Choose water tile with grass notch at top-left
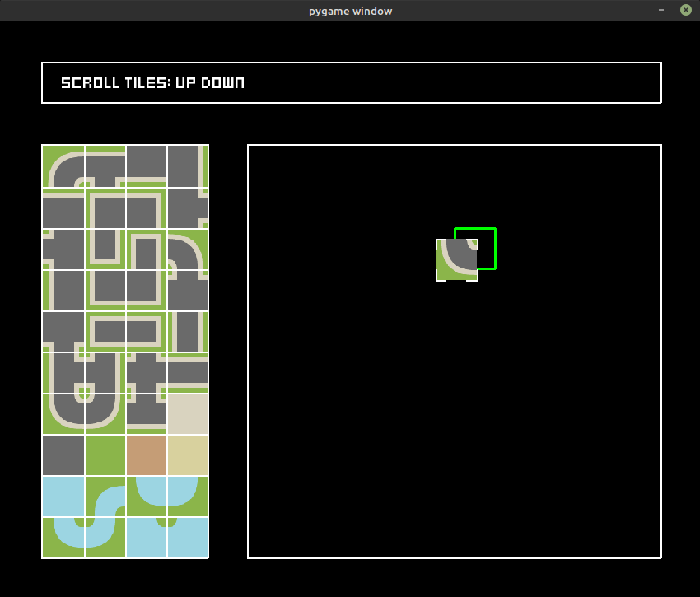 click(x=188, y=537)
